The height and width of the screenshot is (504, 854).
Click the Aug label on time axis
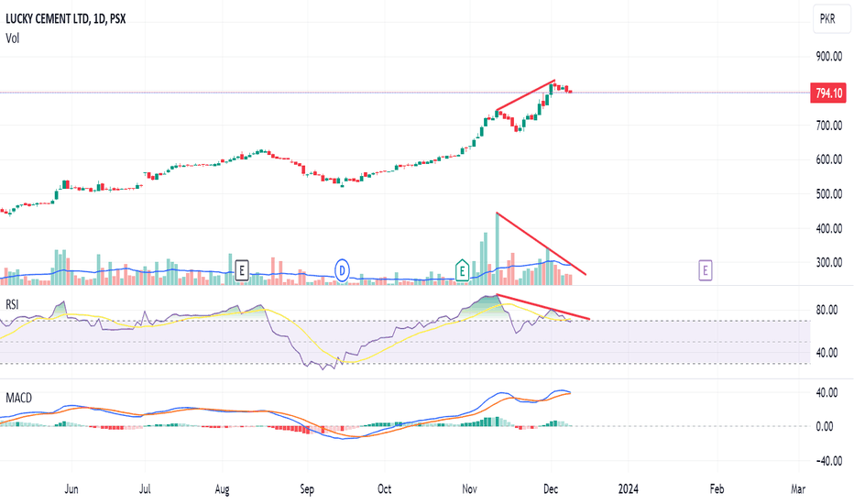[223, 489]
